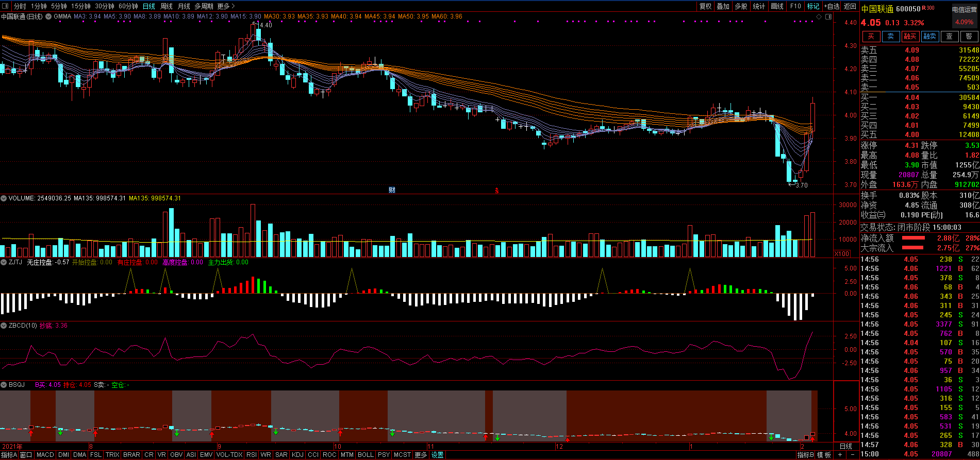Toggle the left sidebar panel icon

(x=6, y=6)
